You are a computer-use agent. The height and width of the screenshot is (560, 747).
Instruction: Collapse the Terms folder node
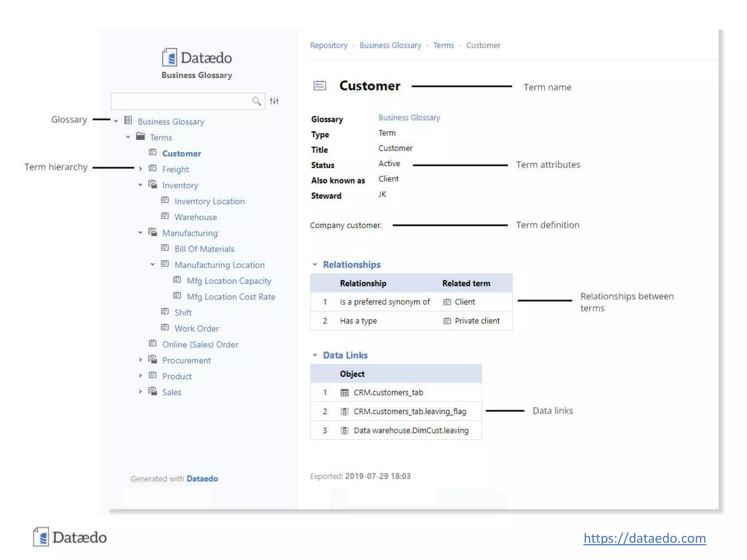[x=128, y=137]
